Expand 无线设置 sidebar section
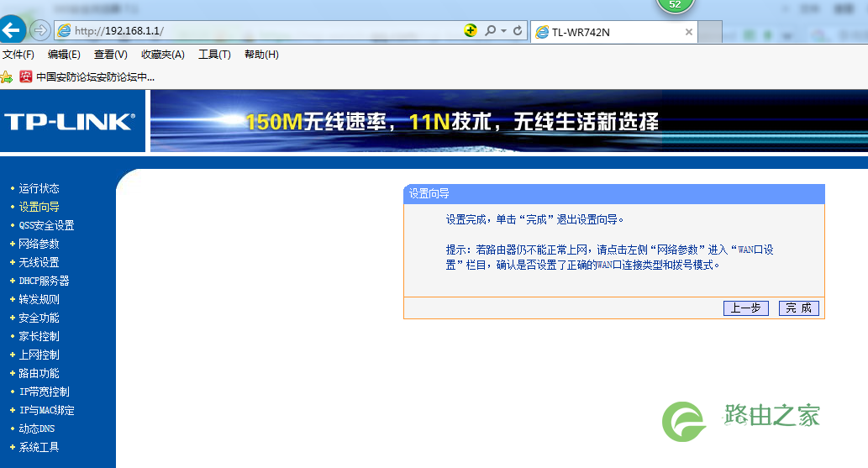 coord(39,262)
